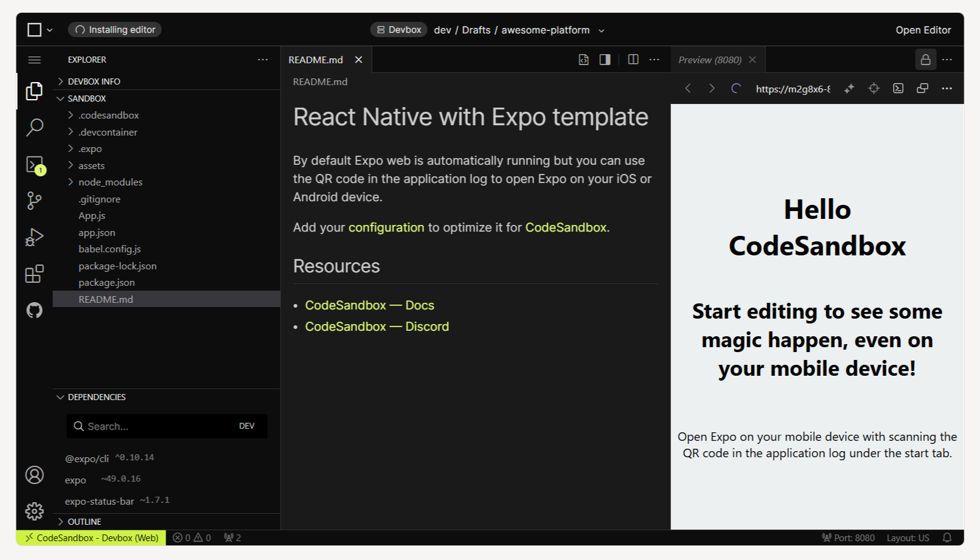Click Port: 8080 status entry
980x560 pixels.
click(x=849, y=538)
